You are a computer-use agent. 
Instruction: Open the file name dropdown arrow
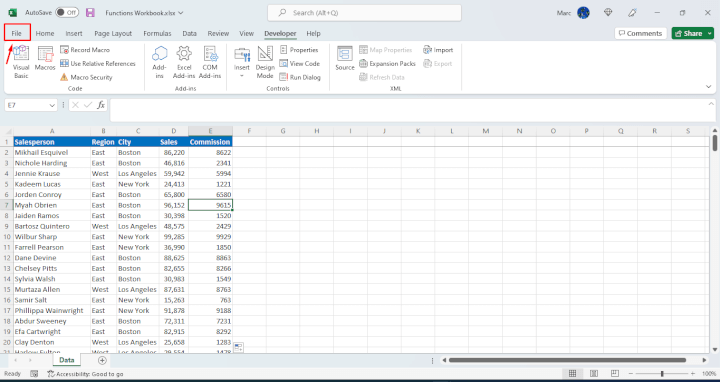181,13
